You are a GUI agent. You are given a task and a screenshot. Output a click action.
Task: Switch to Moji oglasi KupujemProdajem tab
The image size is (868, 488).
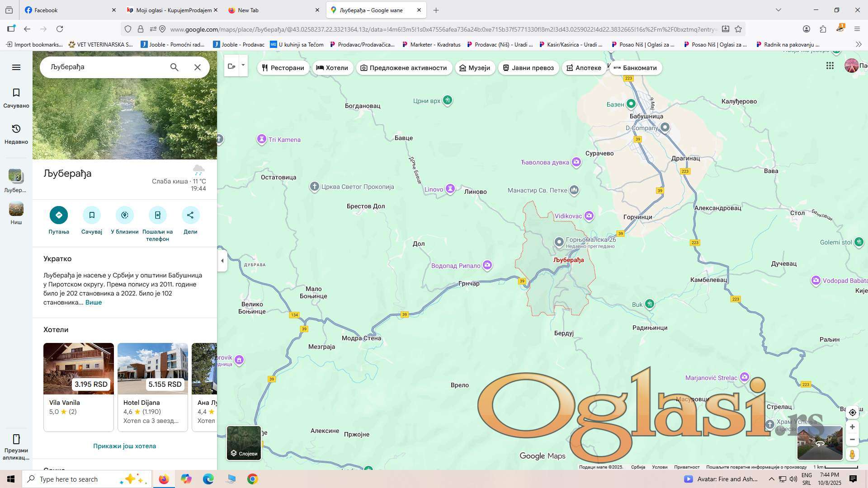pyautogui.click(x=173, y=10)
